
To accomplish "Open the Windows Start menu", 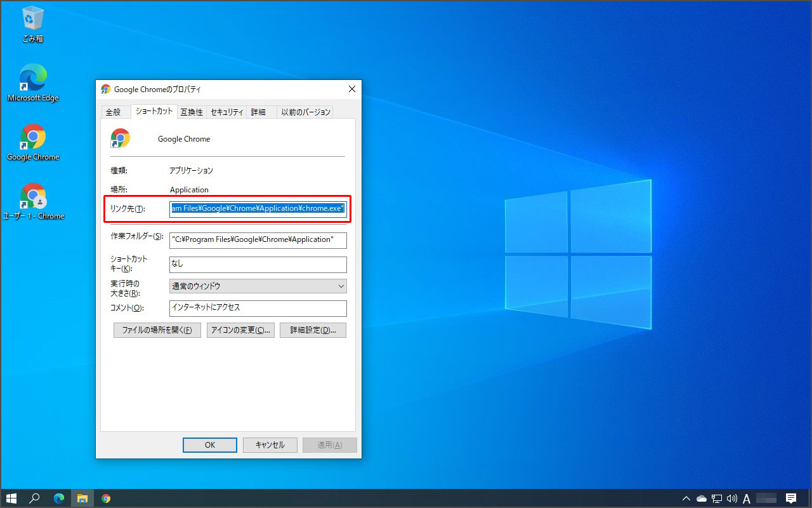I will click(x=11, y=498).
